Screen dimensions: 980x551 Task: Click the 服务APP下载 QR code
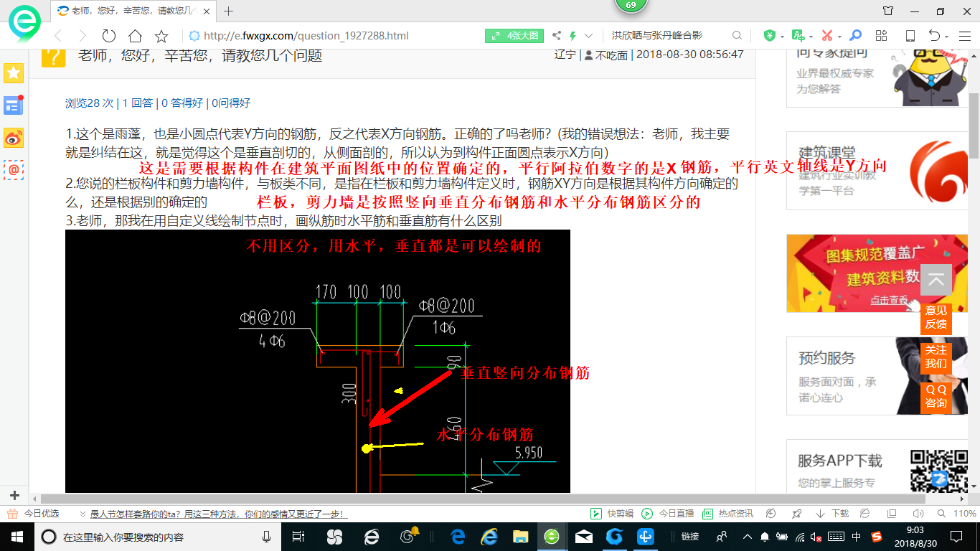[x=939, y=471]
